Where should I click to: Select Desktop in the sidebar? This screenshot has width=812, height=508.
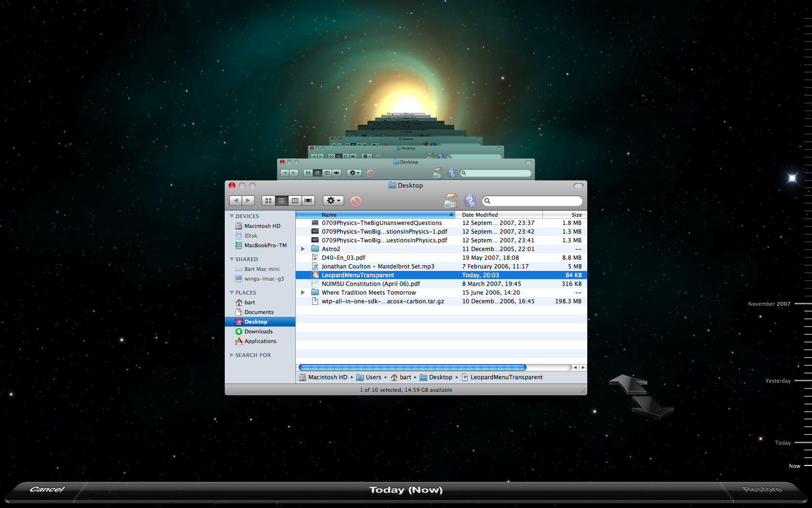click(x=260, y=322)
